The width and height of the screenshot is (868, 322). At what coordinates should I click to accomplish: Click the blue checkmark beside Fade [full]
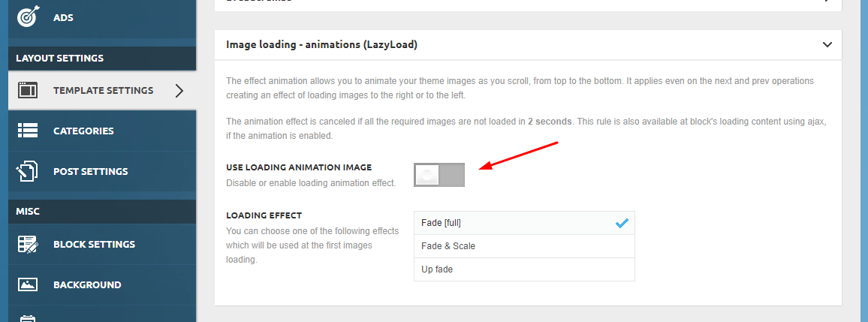coord(622,223)
